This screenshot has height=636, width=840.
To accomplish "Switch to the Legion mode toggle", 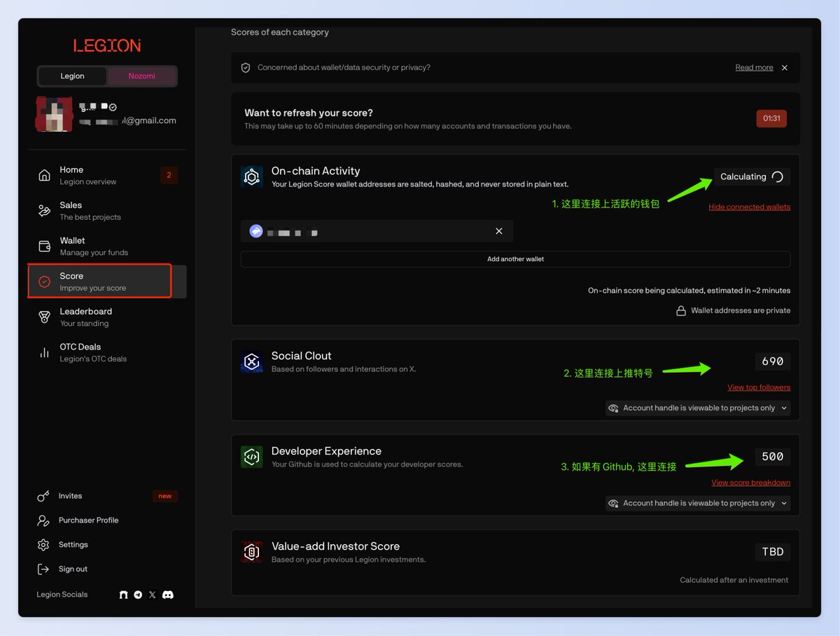I will [72, 76].
